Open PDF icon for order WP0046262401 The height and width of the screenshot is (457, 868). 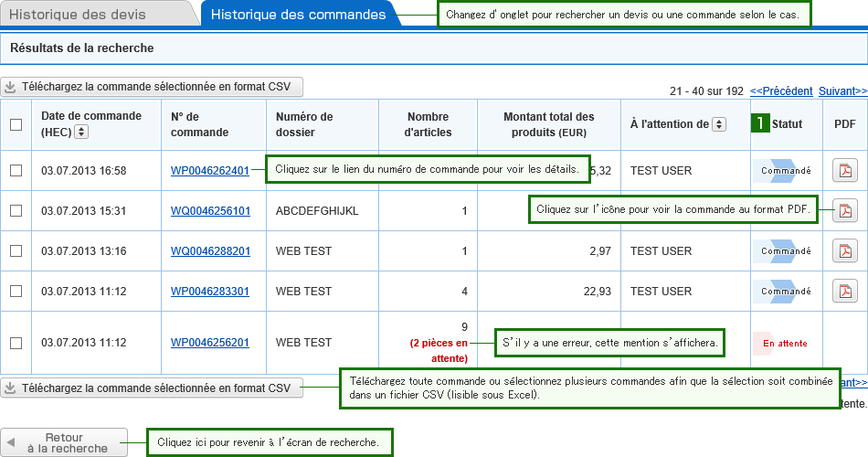click(845, 171)
